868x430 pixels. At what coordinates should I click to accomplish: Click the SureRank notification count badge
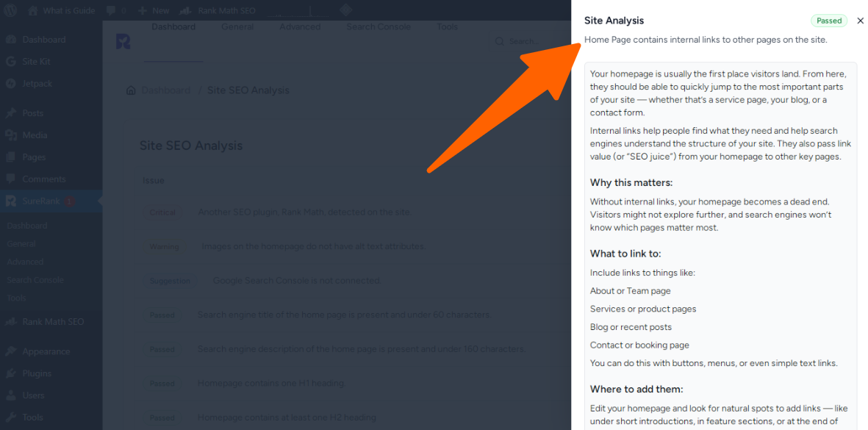[x=69, y=201]
